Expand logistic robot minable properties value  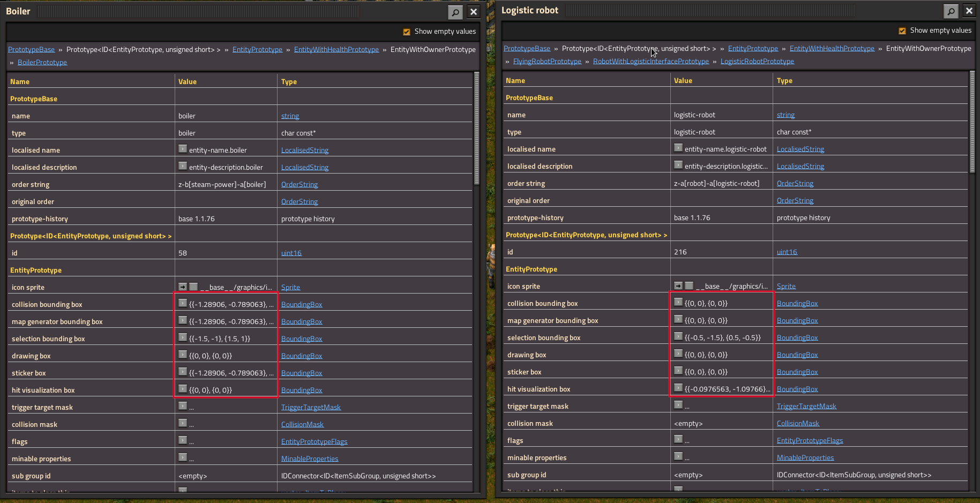678,456
